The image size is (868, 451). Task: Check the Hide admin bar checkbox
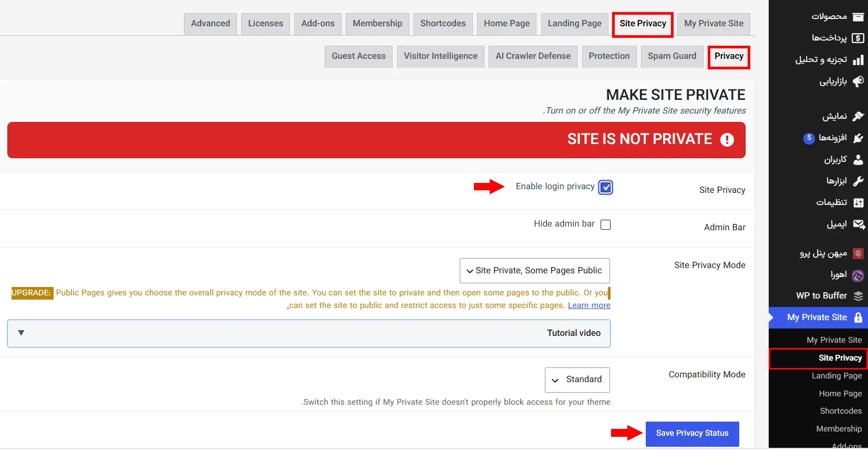pos(606,224)
